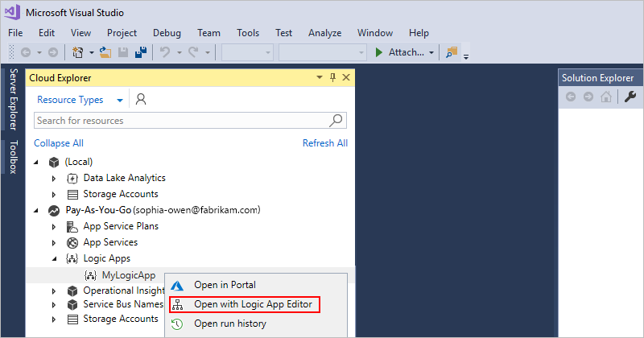The height and width of the screenshot is (338, 644).
Task: Open the Team menu
Action: (208, 33)
